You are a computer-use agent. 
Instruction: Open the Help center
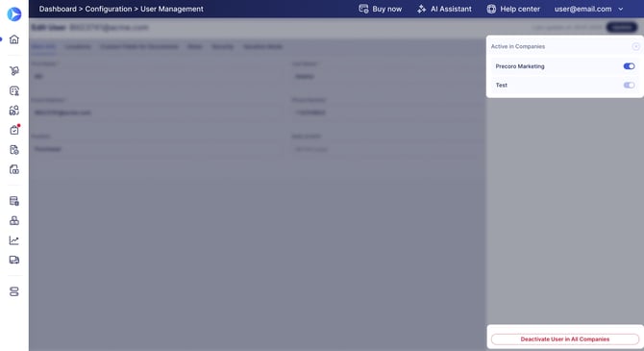513,9
